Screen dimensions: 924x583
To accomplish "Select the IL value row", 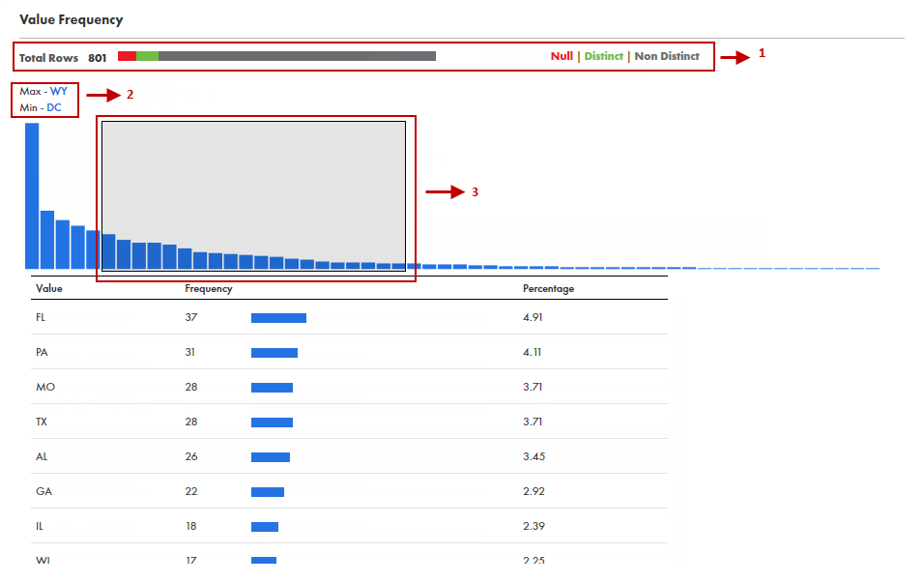I will pyautogui.click(x=349, y=526).
